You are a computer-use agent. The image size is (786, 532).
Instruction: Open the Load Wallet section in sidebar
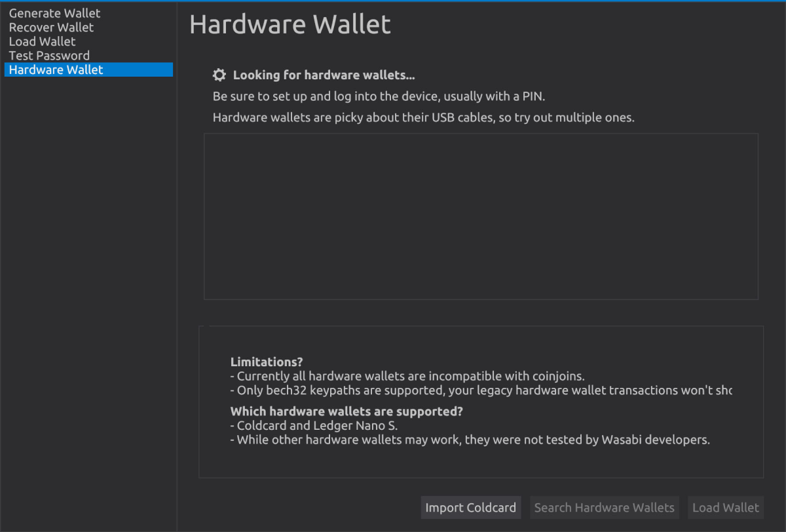coord(42,41)
